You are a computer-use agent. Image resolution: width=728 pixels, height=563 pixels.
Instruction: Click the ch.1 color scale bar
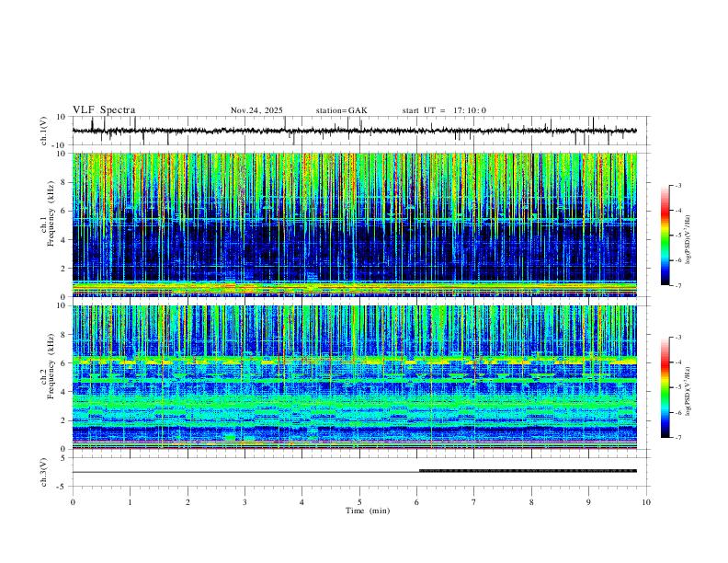tap(665, 236)
